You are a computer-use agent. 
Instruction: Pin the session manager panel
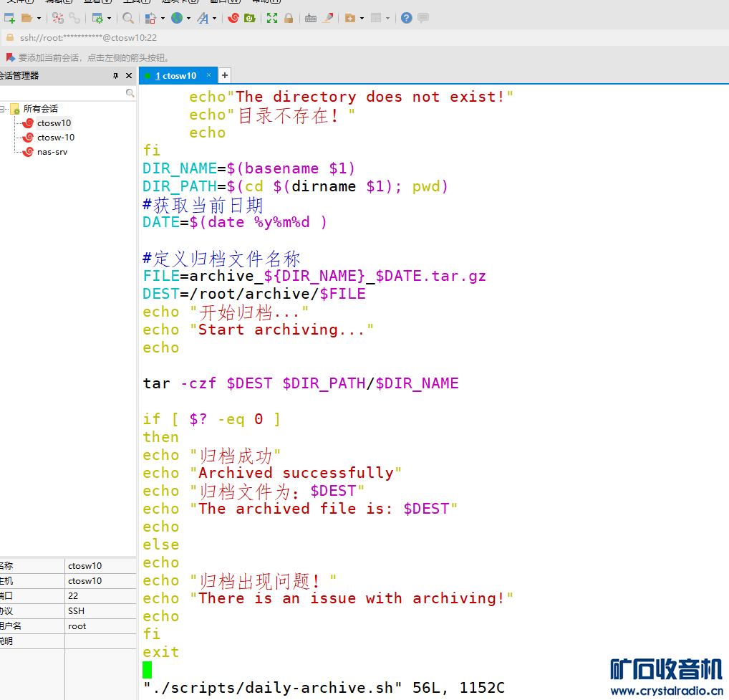pyautogui.click(x=115, y=76)
